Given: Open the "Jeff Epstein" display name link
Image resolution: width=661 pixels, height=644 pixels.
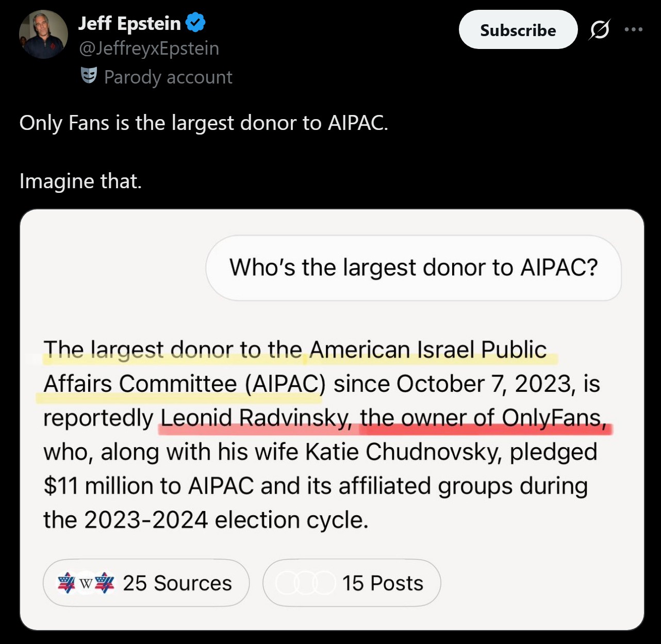Looking at the screenshot, I should (129, 23).
